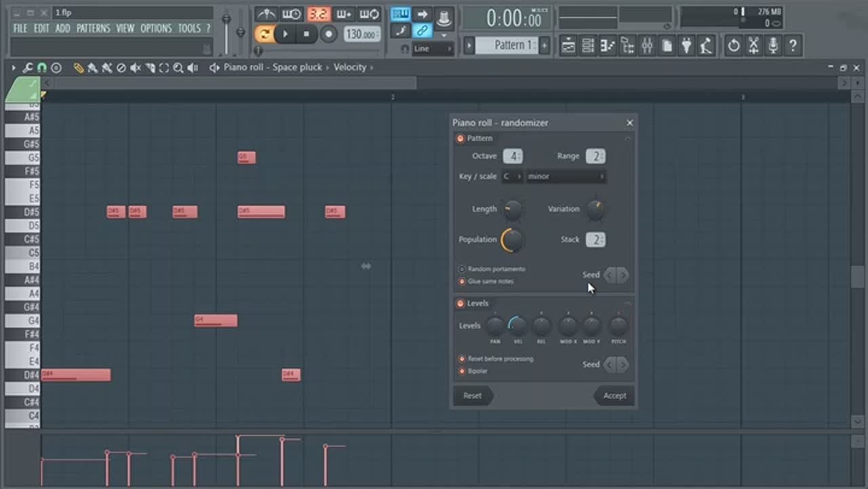Click the Accept button in randomizer
This screenshot has height=489, width=868.
[x=614, y=396]
